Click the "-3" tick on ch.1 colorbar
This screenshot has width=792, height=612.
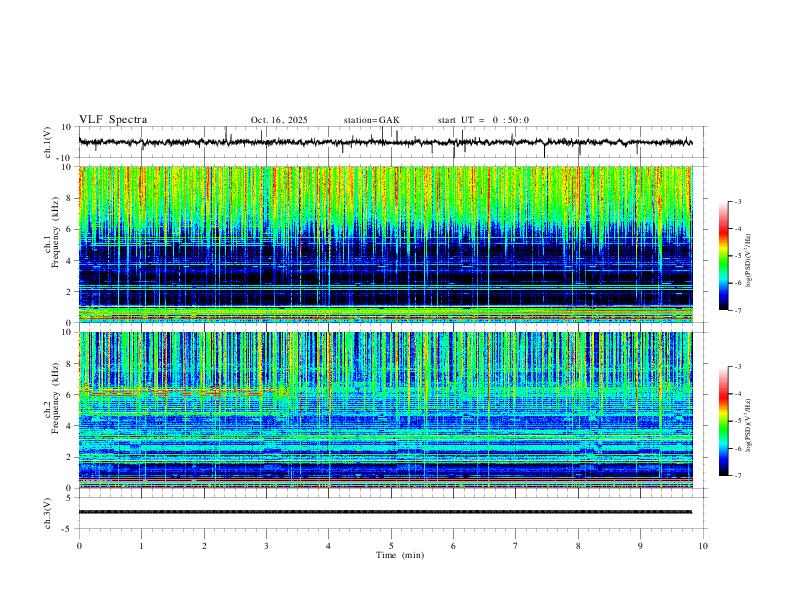click(738, 201)
